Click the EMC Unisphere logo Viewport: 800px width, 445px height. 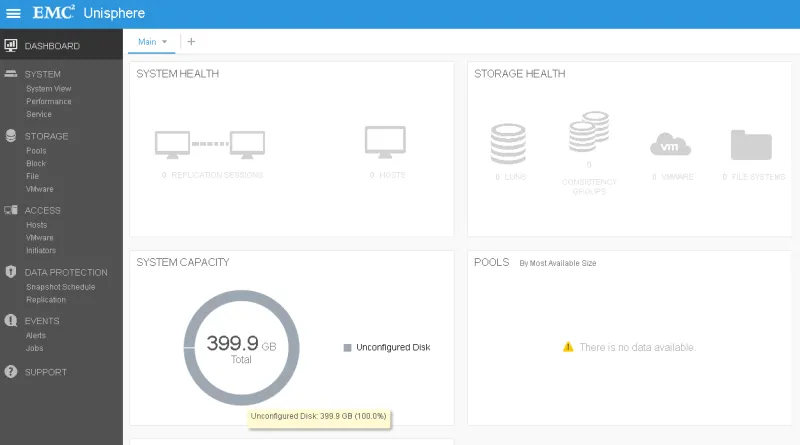click(89, 13)
